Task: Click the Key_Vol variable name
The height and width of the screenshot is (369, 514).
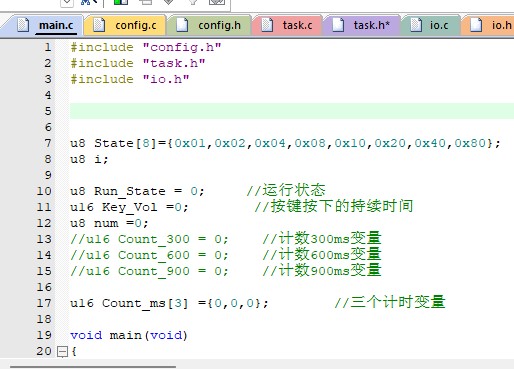Action: pyautogui.click(x=130, y=207)
